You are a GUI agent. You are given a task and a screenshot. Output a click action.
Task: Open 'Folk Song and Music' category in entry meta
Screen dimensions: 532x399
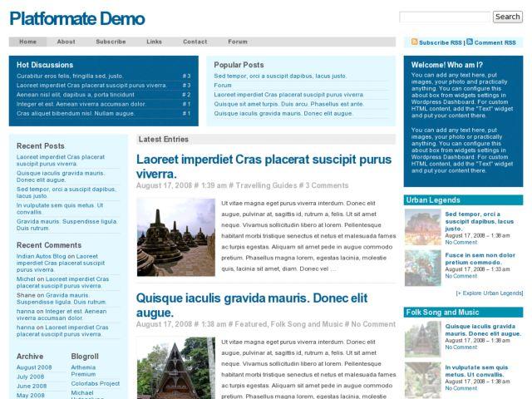click(307, 324)
